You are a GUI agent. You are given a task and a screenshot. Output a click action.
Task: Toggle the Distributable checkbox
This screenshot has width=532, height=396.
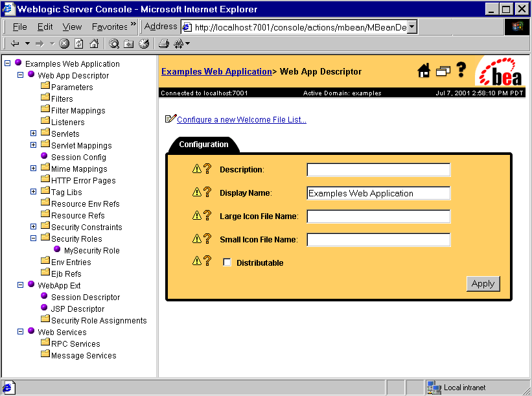point(227,262)
